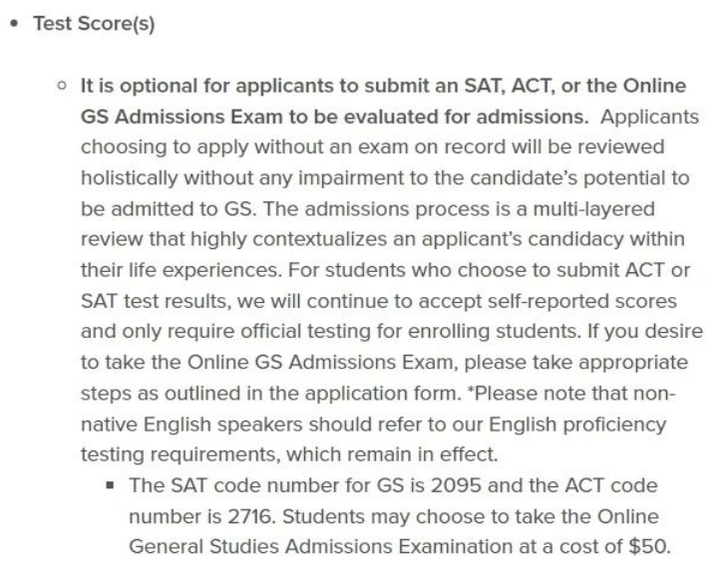
Task: Click the phrase 'English proficiency' in the note
Action: 577,425
